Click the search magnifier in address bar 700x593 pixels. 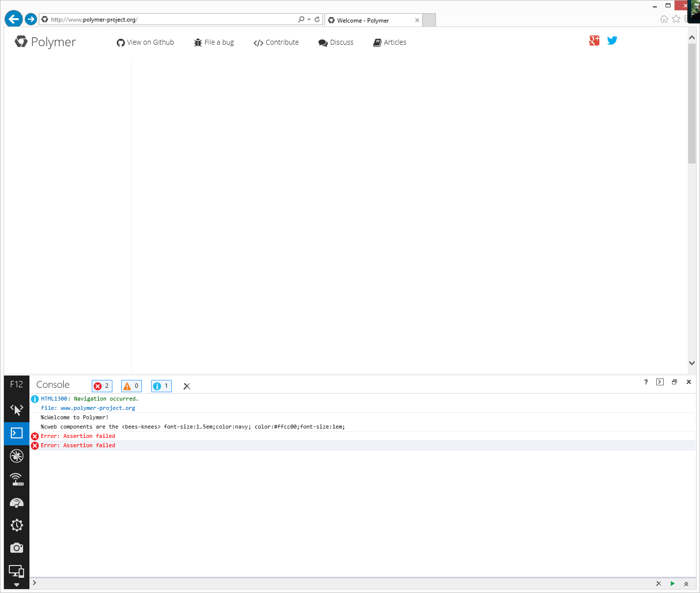[301, 19]
